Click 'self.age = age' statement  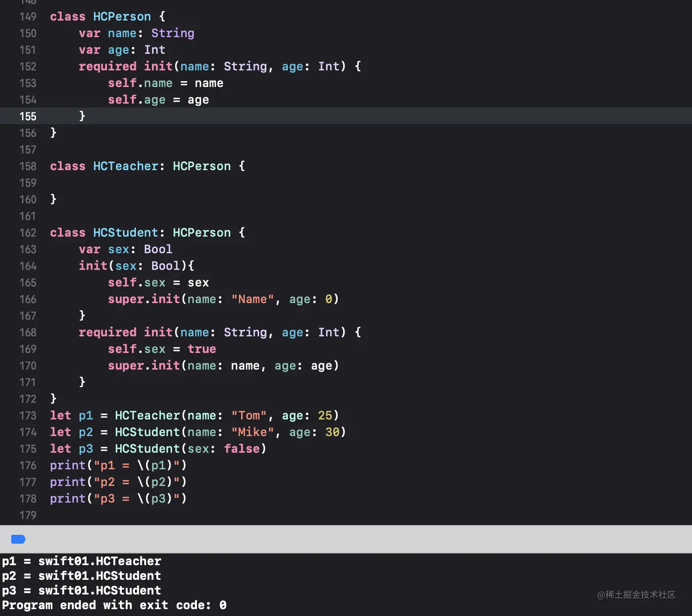click(158, 100)
